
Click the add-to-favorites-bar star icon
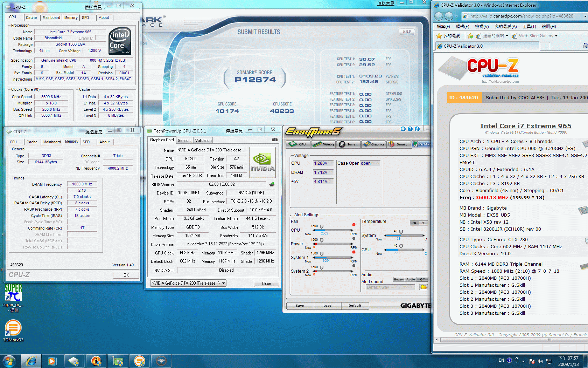(x=470, y=36)
